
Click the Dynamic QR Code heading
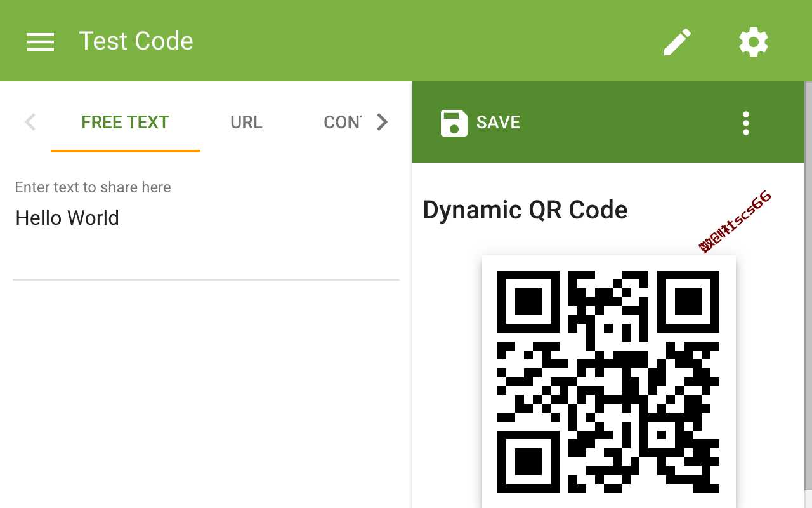525,210
